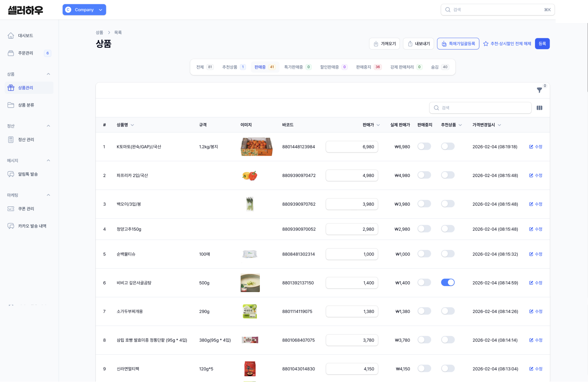
Task: Click 신라면멀티팩 product thumbnail
Action: coord(250,369)
